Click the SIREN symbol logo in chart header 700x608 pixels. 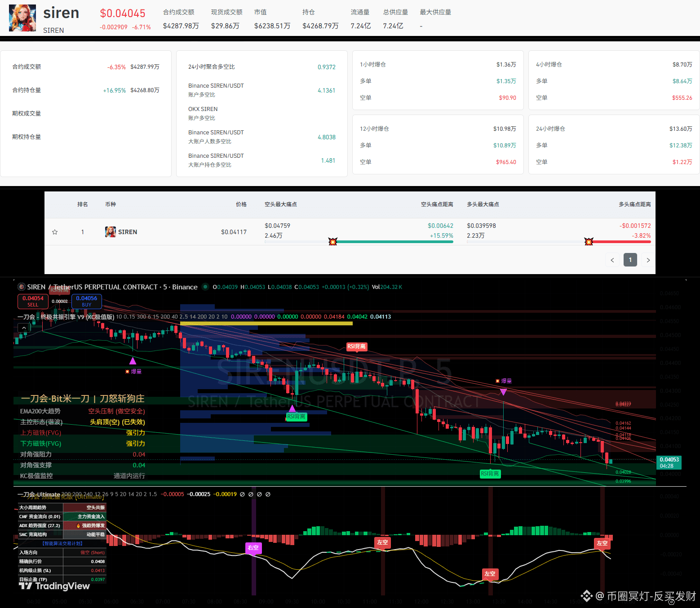tap(21, 287)
